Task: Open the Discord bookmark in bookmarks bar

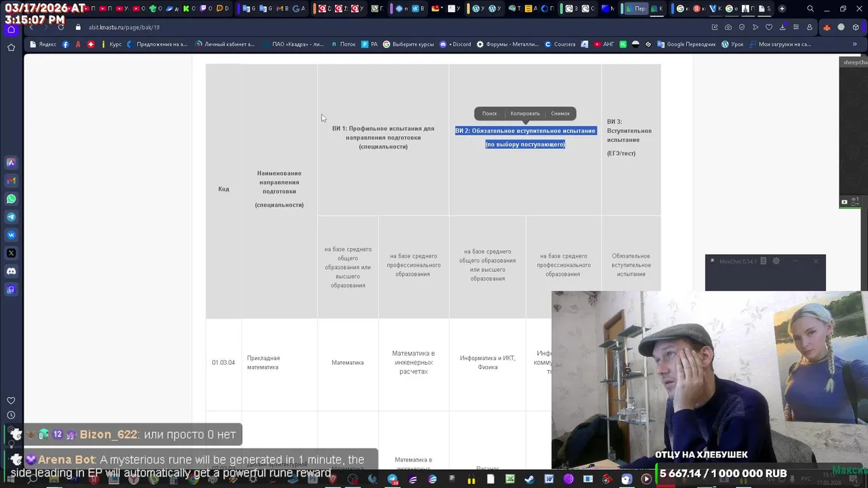Action: coord(456,44)
